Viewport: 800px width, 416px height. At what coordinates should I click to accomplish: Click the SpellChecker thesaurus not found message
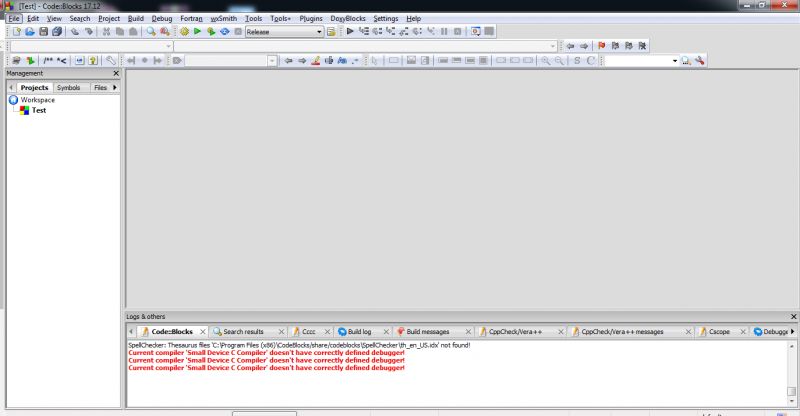pyautogui.click(x=299, y=345)
